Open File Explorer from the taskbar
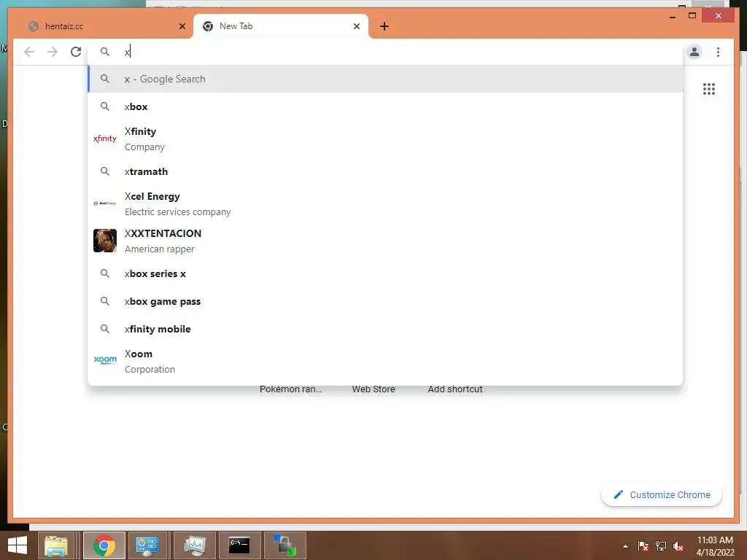747x560 pixels. click(56, 545)
